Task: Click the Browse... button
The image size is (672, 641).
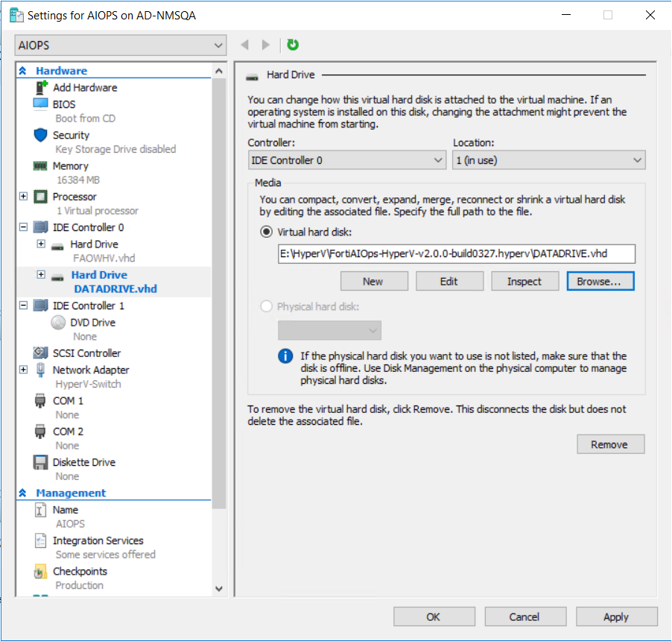Action: [x=600, y=281]
